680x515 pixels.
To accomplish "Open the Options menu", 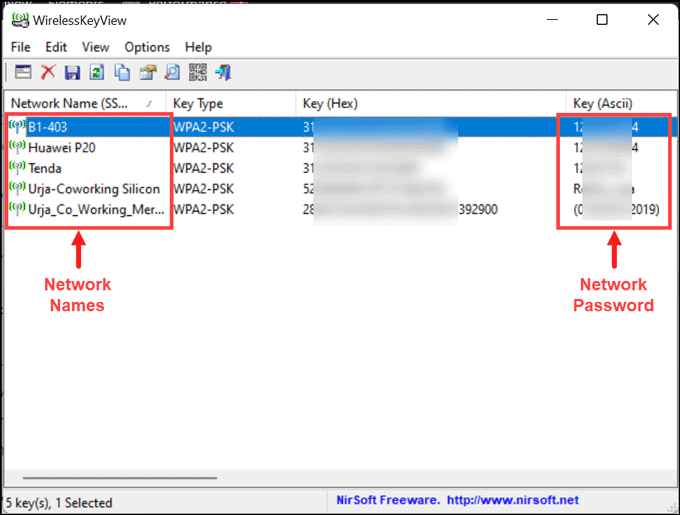I will [147, 47].
